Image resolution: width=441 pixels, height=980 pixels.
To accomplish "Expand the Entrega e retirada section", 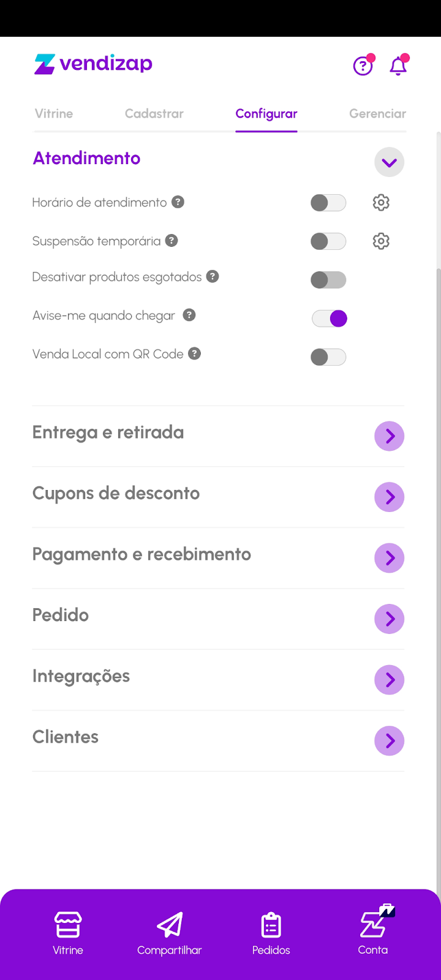I will [x=389, y=436].
